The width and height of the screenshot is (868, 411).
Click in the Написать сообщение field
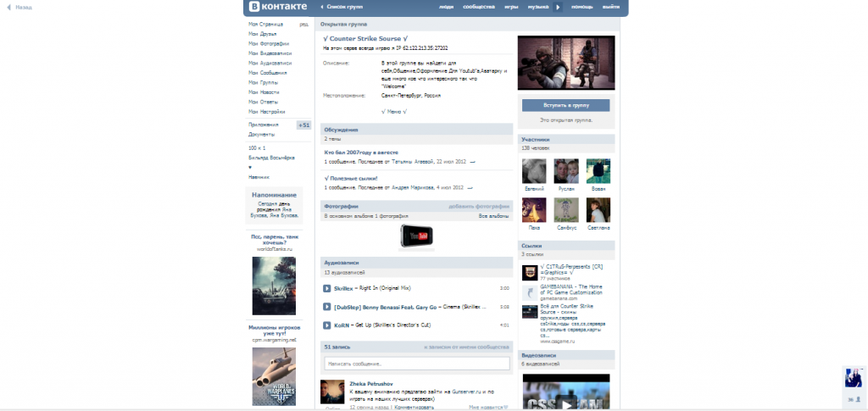[416, 364]
